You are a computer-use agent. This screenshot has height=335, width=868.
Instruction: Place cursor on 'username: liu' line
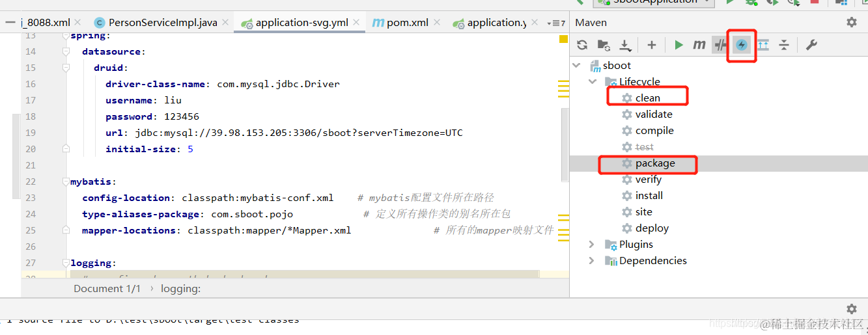click(x=143, y=100)
